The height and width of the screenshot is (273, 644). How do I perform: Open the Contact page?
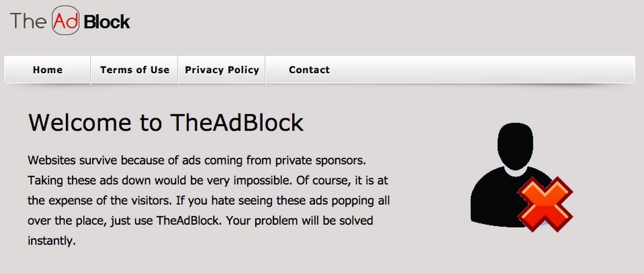[309, 69]
